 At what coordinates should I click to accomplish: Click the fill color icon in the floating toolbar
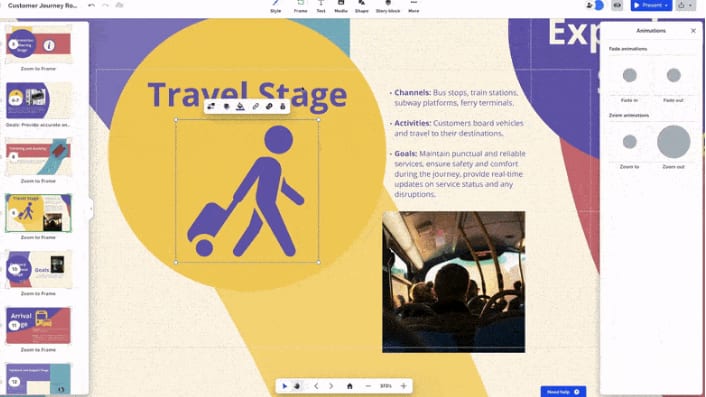(240, 106)
